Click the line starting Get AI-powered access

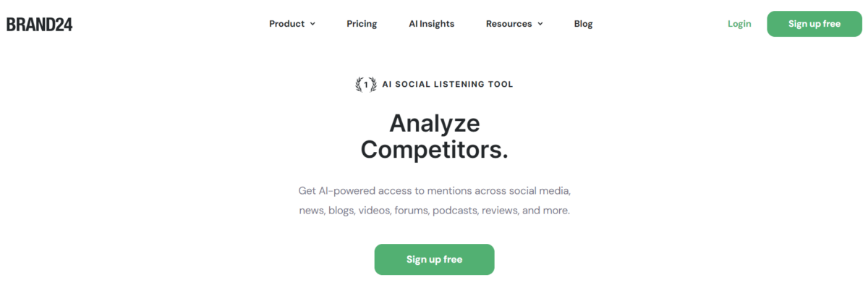coord(434,191)
